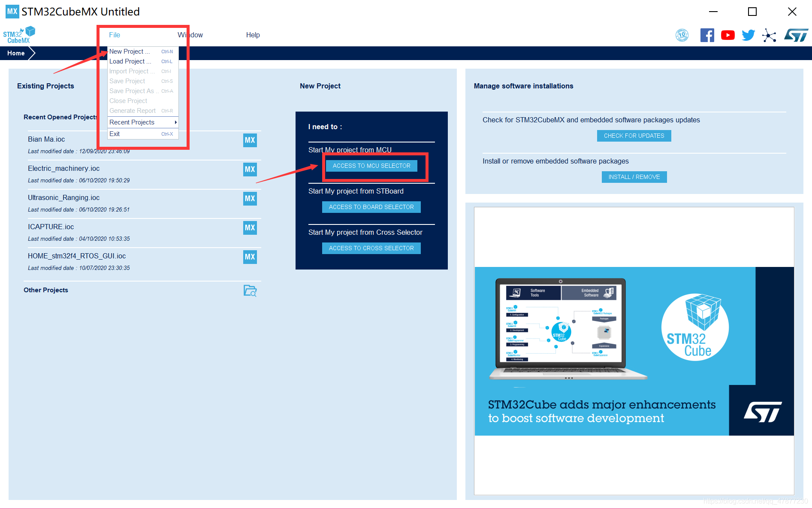Click the ST 10 years anniversary badge

pos(682,35)
